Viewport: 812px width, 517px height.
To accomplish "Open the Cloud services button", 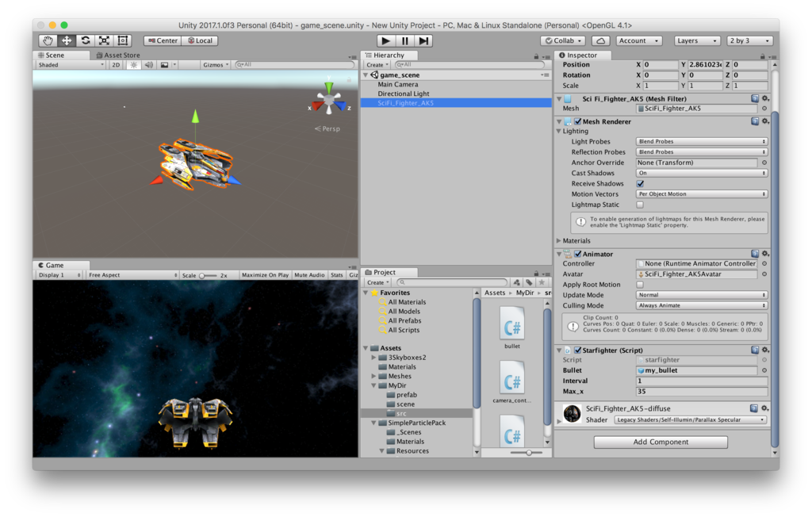I will (600, 40).
